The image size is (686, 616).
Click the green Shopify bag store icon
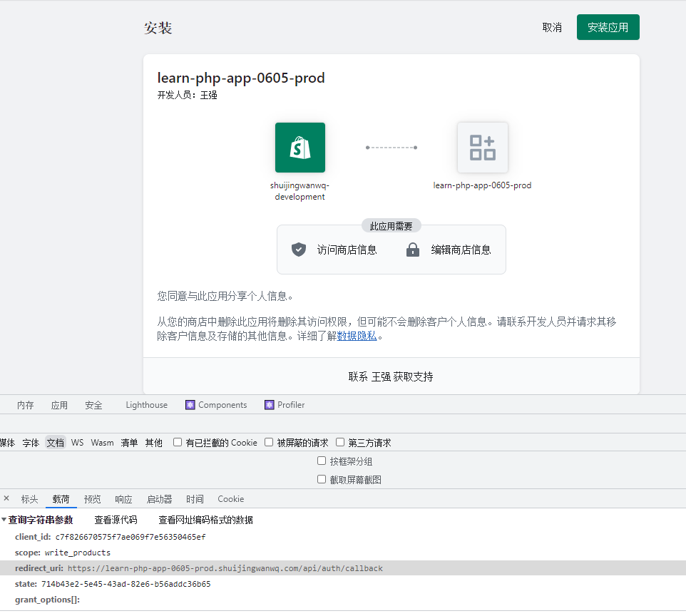pos(300,148)
